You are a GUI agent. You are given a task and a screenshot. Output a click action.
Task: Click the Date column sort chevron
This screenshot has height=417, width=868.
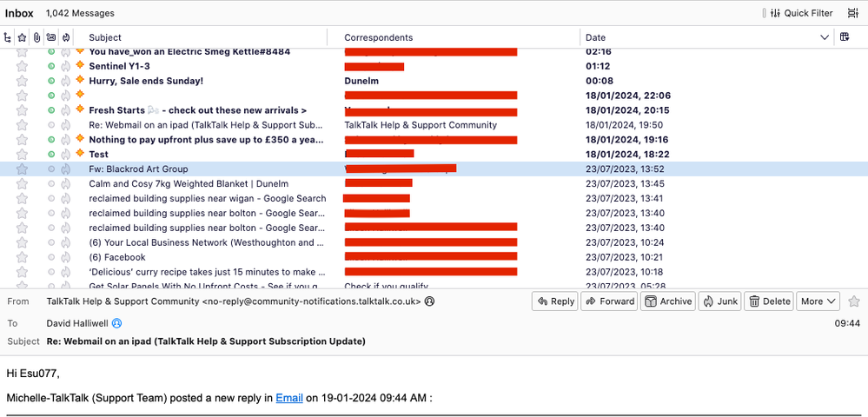click(825, 37)
